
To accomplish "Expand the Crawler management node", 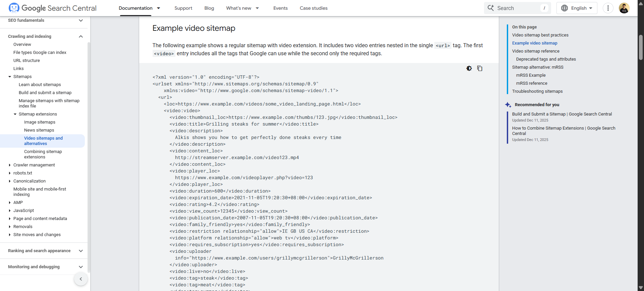I will pyautogui.click(x=10, y=165).
